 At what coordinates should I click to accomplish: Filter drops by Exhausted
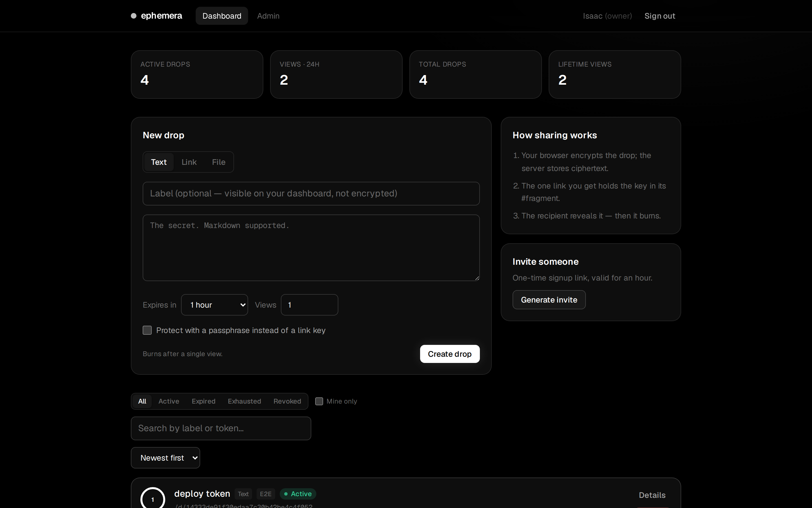click(x=244, y=401)
